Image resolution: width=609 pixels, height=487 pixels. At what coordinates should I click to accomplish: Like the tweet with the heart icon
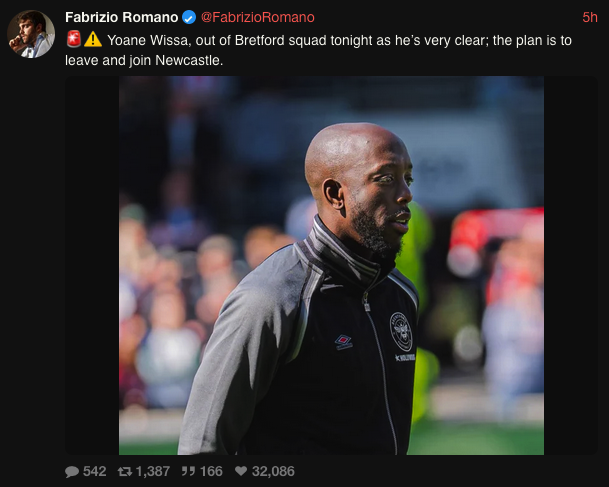click(241, 471)
